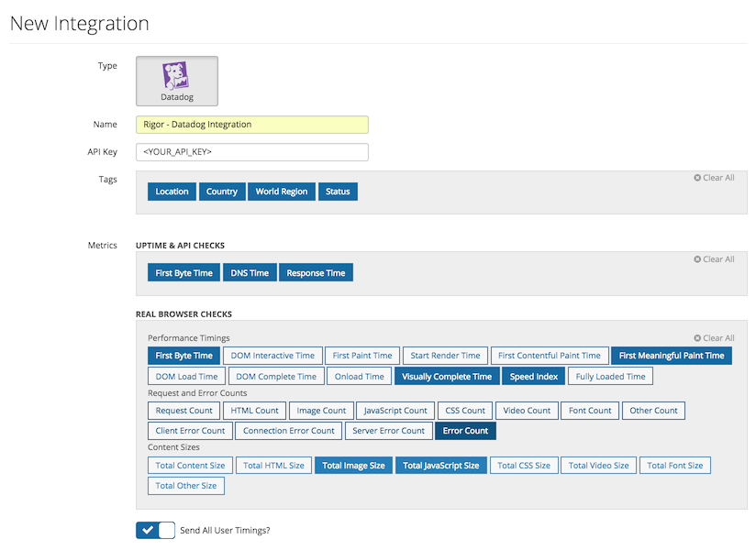Toggle the World Region tag

point(281,192)
